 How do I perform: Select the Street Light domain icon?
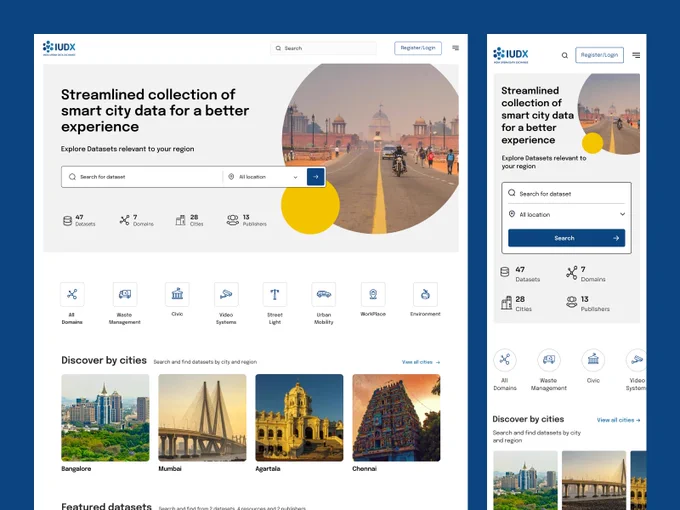tap(275, 294)
